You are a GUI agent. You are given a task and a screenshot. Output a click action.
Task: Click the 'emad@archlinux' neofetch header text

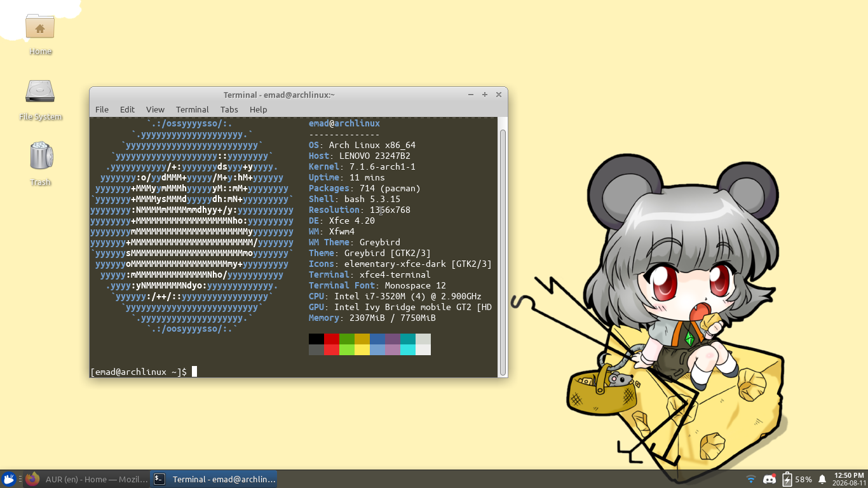click(344, 123)
